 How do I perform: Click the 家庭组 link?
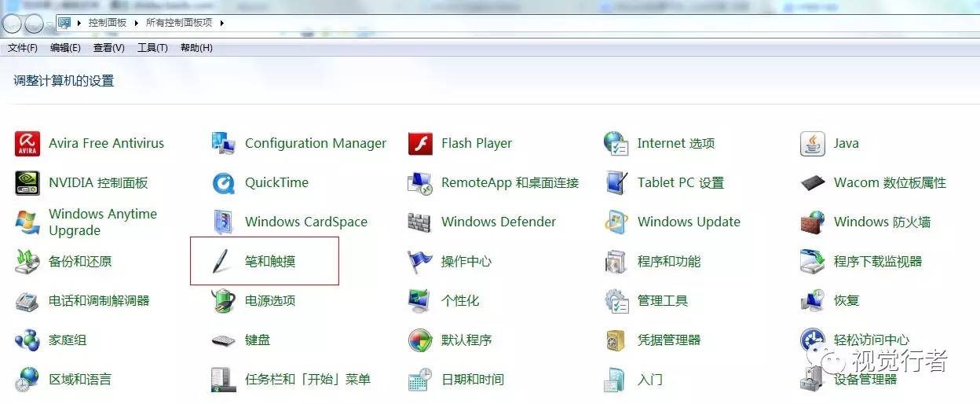coord(68,340)
